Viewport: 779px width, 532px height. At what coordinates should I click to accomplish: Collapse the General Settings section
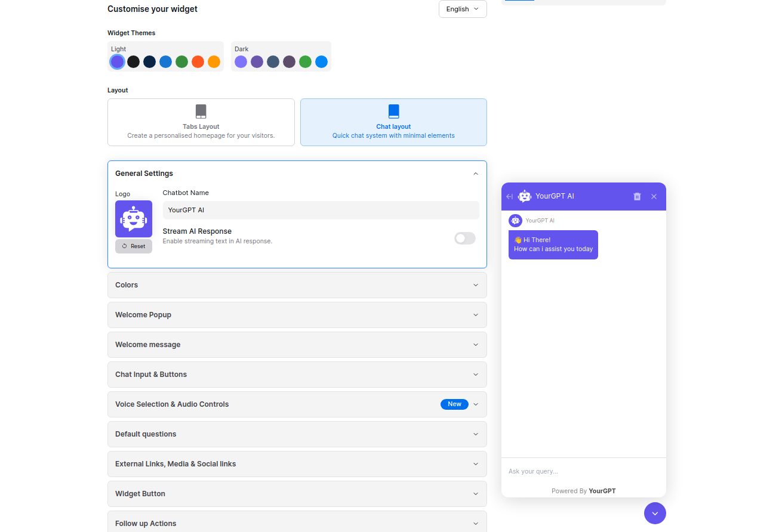point(475,173)
